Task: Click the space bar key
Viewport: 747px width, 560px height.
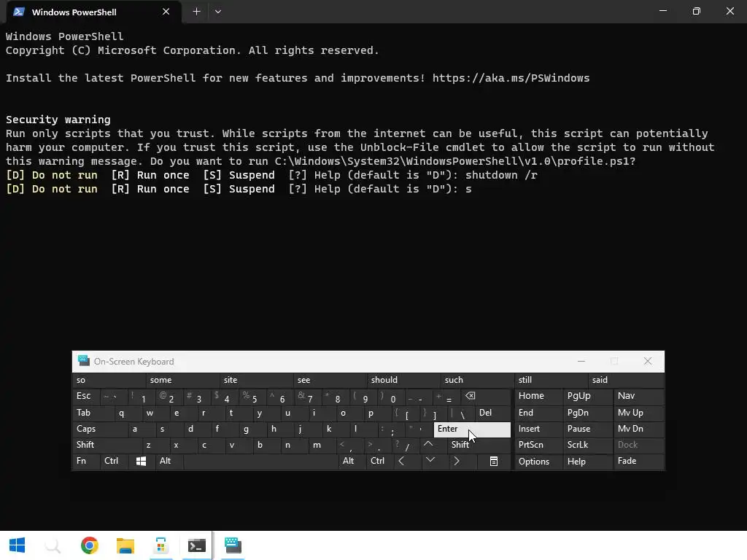Action: 260,461
